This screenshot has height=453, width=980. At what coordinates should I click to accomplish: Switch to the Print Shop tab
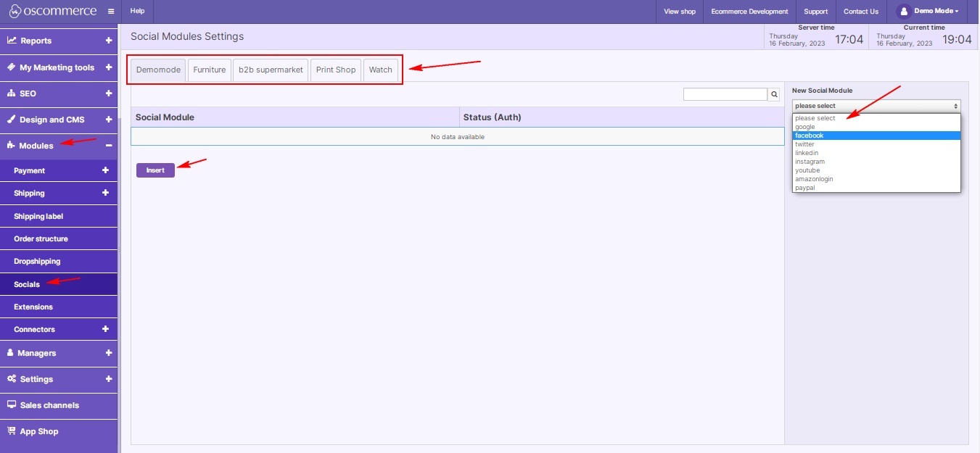click(336, 70)
